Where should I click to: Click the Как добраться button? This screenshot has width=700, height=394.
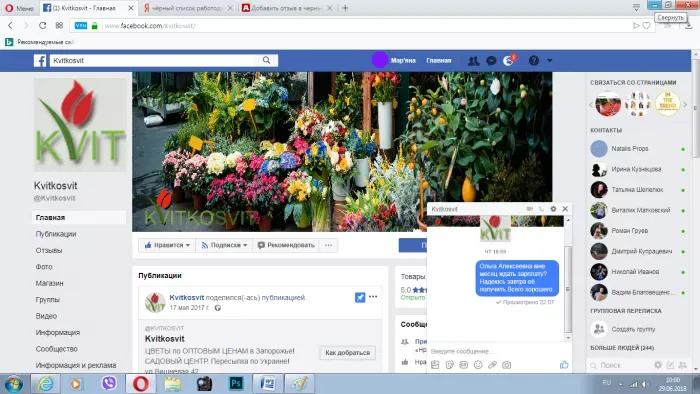point(347,353)
